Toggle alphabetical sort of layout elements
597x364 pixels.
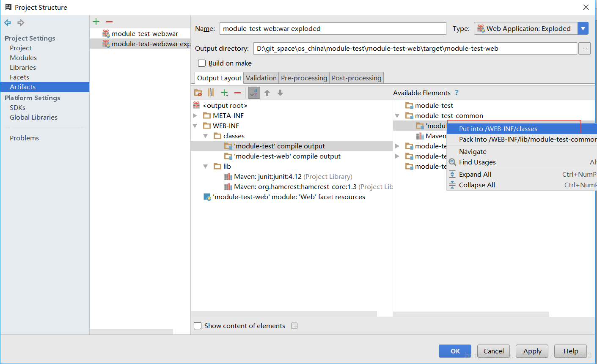pyautogui.click(x=254, y=93)
